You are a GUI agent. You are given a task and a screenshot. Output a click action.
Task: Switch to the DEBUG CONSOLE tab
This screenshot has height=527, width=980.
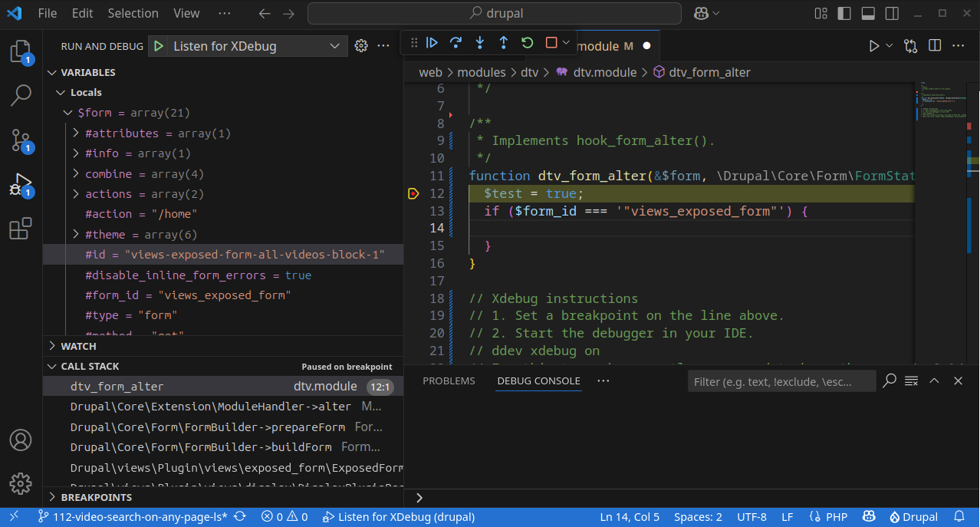(538, 380)
